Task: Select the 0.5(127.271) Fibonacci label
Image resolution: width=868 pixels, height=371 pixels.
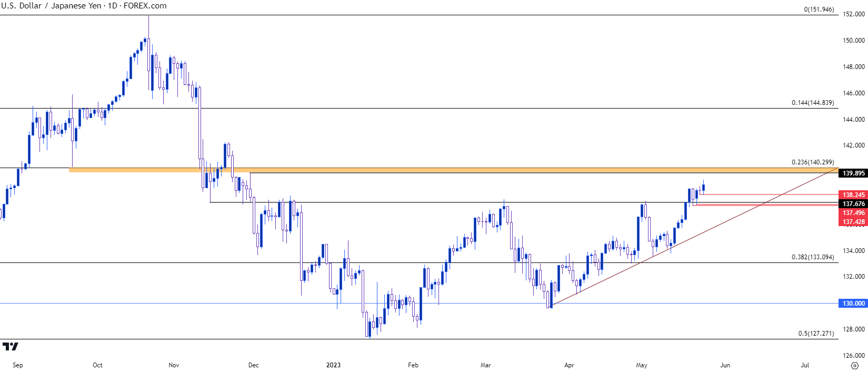Action: (816, 334)
